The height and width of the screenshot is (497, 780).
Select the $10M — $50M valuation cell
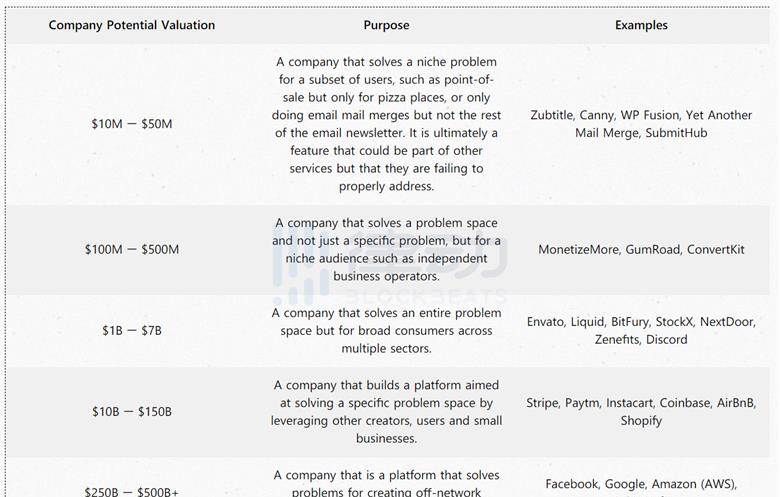tap(132, 124)
